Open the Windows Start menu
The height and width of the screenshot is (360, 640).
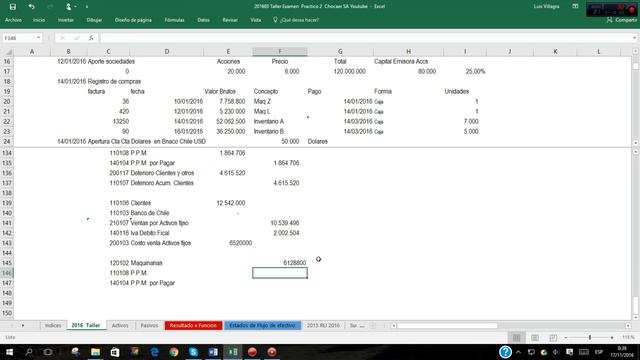9,352
